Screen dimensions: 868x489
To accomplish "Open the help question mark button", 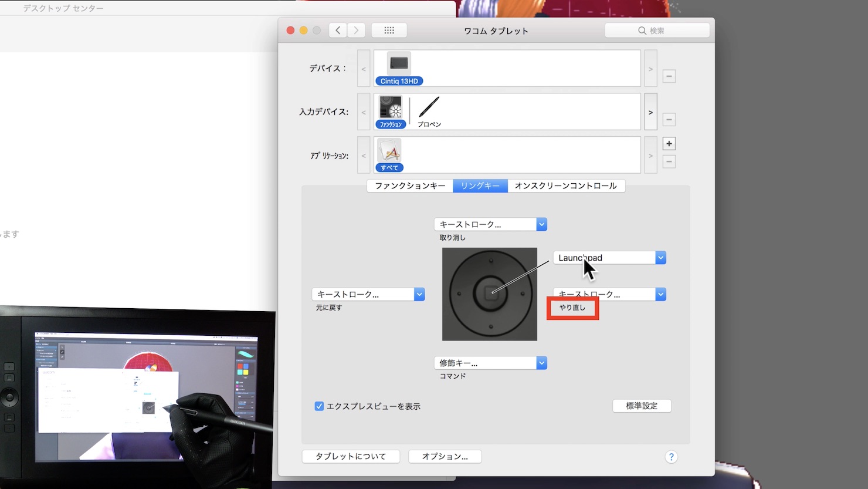I will coord(672,457).
